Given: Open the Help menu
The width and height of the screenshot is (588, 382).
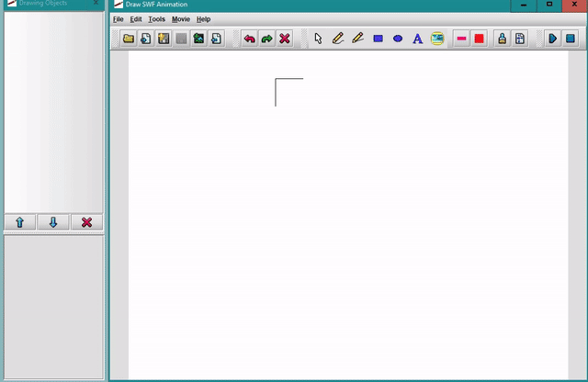Looking at the screenshot, I should pos(203,19).
